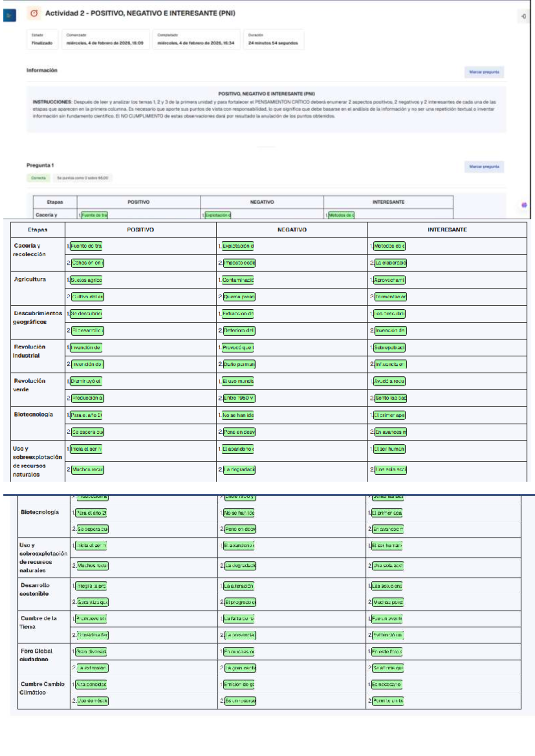This screenshot has width=535, height=756.
Task: Click the Finalizado status box
Action: (42, 39)
